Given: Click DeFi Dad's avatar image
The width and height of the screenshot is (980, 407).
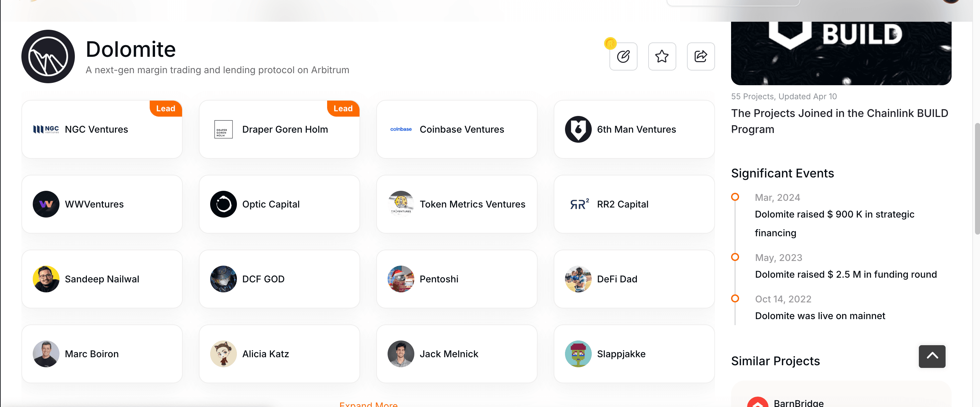Looking at the screenshot, I should [x=578, y=279].
